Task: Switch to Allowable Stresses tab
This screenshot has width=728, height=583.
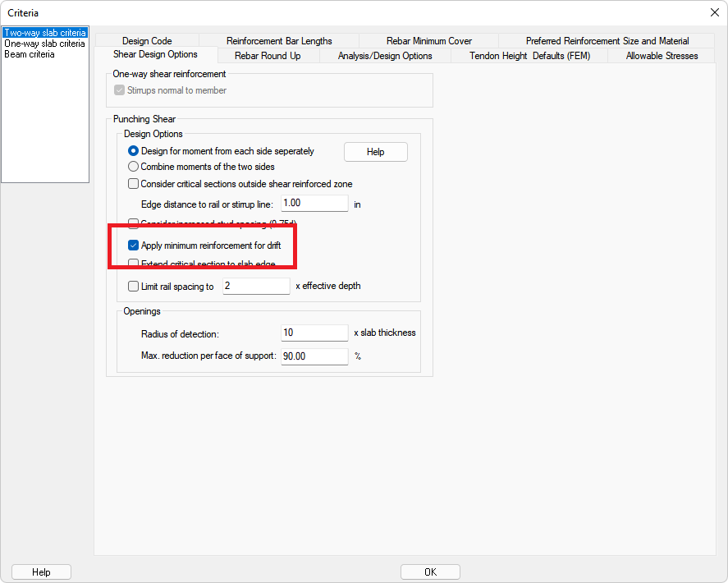Action: 662,56
